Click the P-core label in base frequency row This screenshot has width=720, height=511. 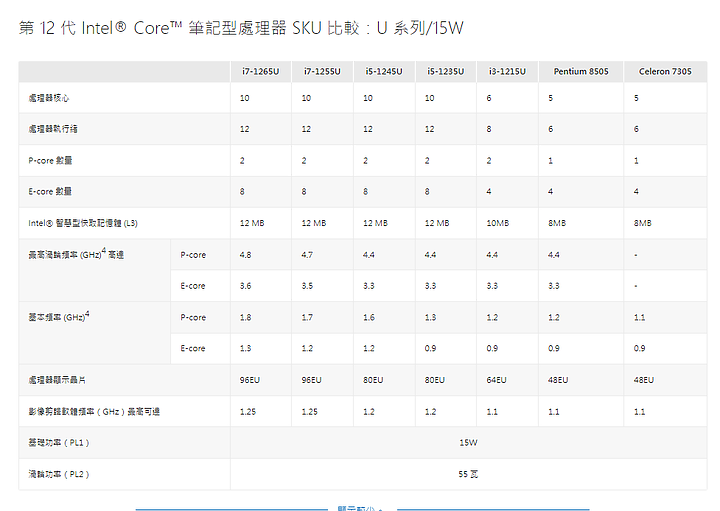193,317
